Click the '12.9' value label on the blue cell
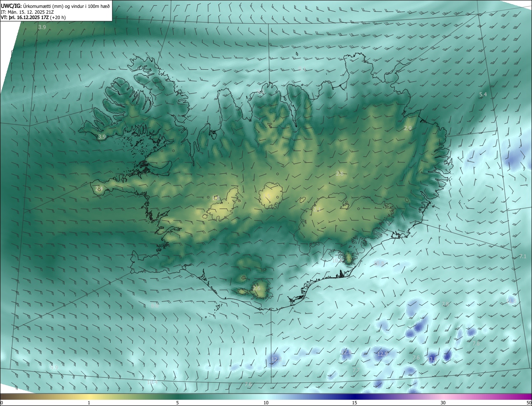This screenshot has width=532, height=406. pyautogui.click(x=382, y=354)
